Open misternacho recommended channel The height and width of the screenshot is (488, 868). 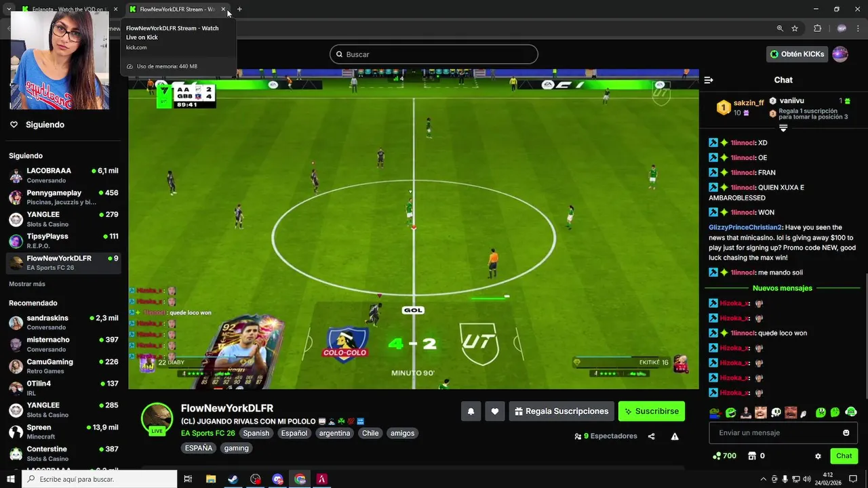point(64,344)
